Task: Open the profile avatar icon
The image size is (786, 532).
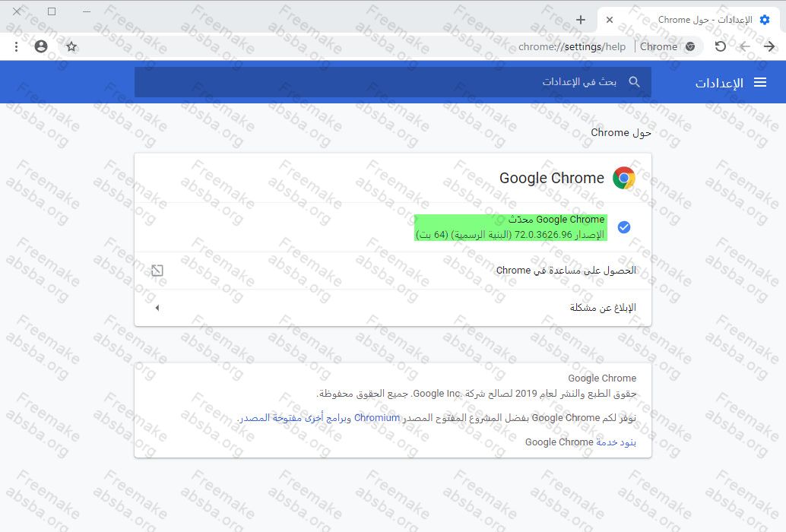Action: point(41,46)
